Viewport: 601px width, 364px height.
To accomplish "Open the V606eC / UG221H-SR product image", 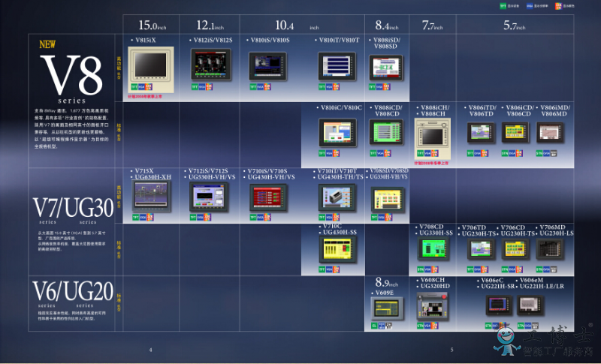I will (x=499, y=305).
